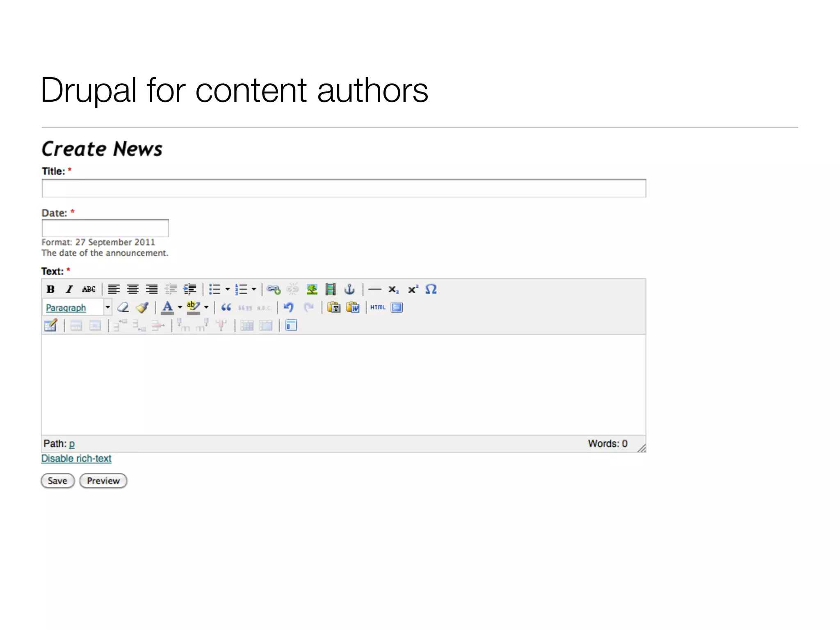
Task: Toggle fullscreen editor mode
Action: coord(397,307)
